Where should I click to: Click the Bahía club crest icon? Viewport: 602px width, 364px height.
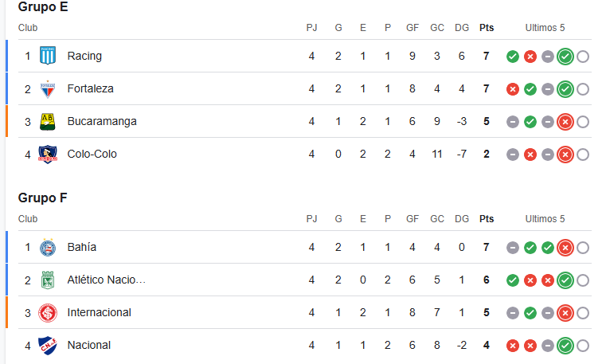[48, 247]
